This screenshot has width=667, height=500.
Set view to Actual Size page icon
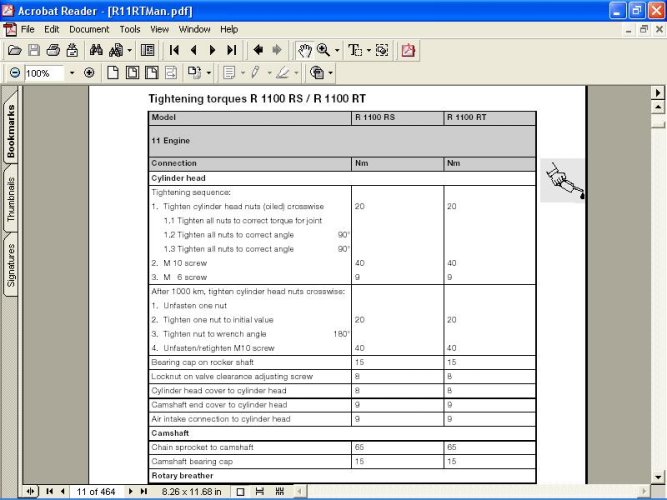[113, 73]
